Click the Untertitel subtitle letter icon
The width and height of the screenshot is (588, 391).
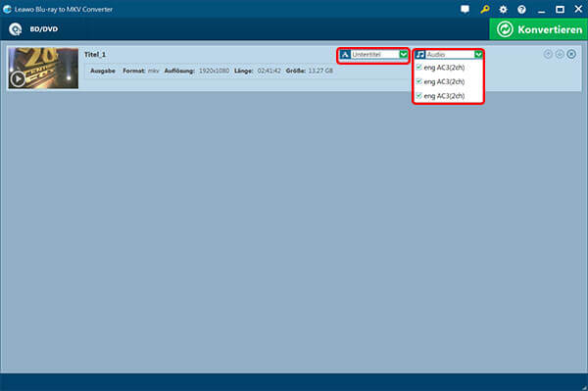click(345, 55)
